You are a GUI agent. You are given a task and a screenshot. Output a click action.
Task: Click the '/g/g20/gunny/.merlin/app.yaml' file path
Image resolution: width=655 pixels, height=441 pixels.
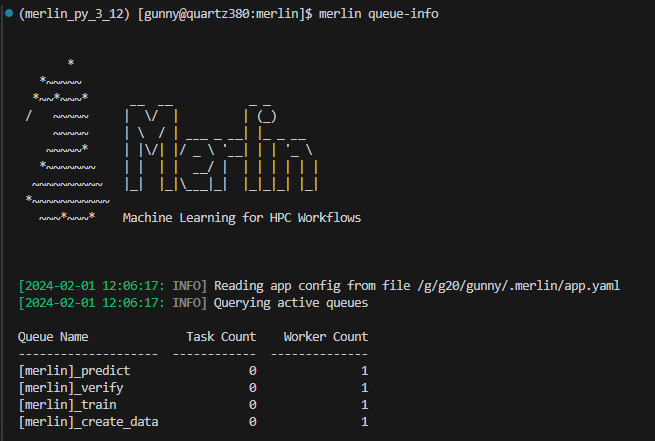[518, 286]
